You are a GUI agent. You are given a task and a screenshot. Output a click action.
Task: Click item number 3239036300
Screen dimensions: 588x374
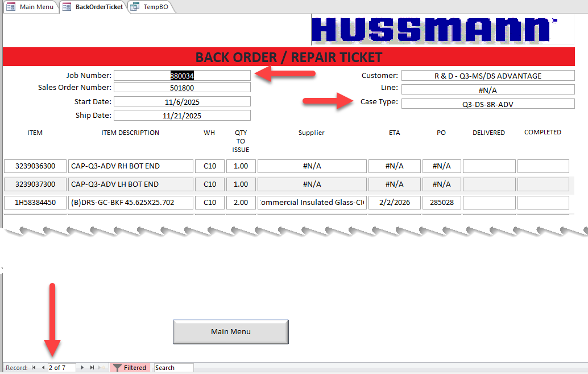pyautogui.click(x=35, y=166)
